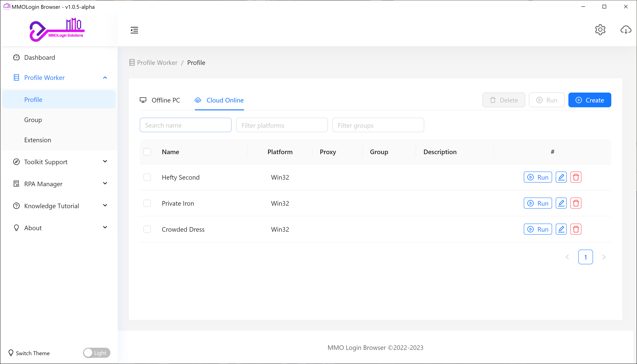Click the blue Create button
637x364 pixels.
589,100
